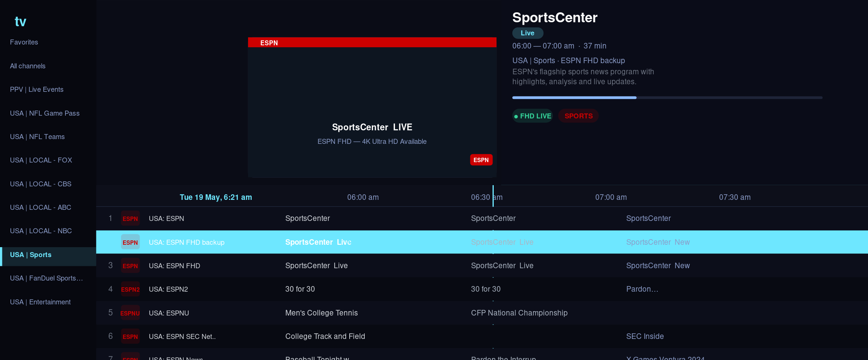This screenshot has height=360, width=868.
Task: Open USA | FanDuel Sports category
Action: point(46,278)
